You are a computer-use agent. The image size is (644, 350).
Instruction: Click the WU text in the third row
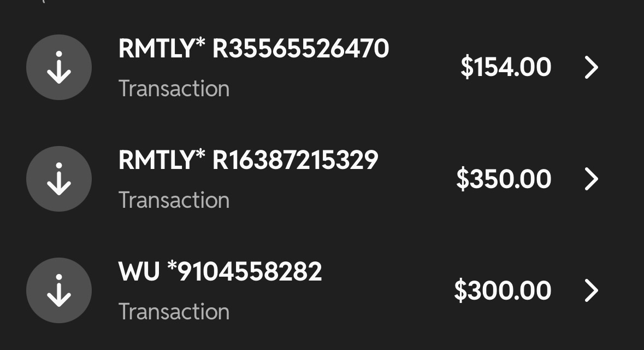coord(139,271)
